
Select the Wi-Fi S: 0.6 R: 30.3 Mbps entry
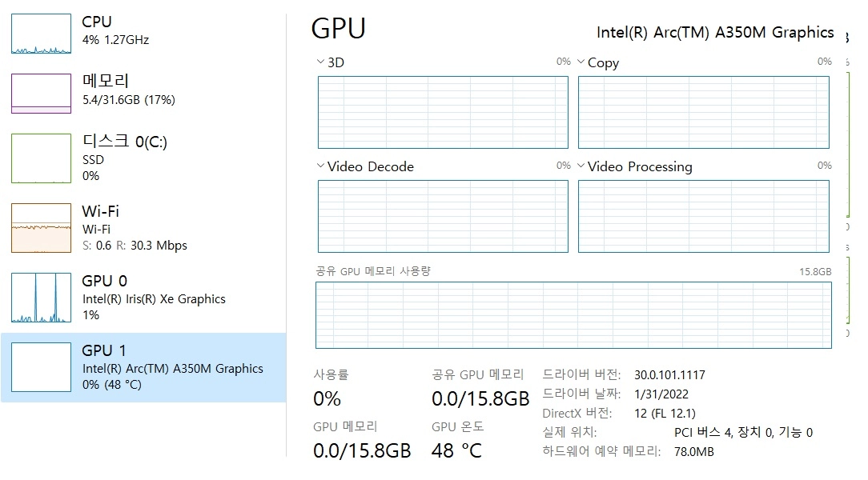(x=144, y=228)
